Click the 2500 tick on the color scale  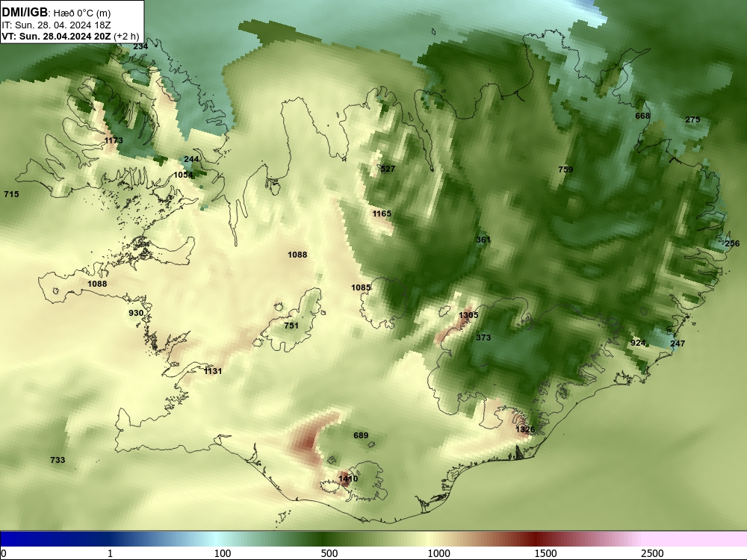(x=652, y=553)
